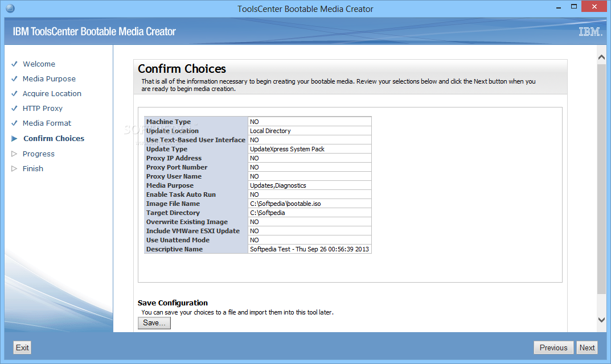Click the Use Unattend Mode label

point(178,240)
